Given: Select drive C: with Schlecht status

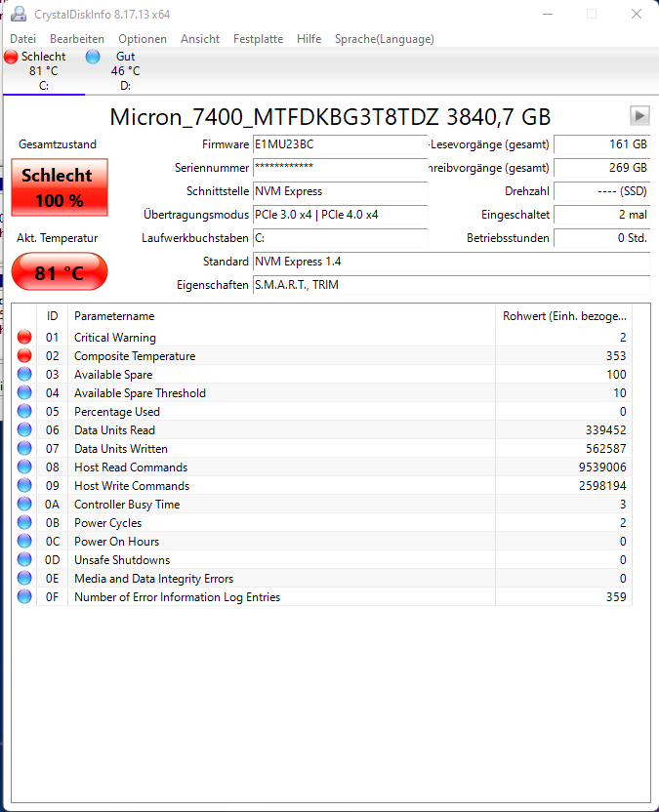Looking at the screenshot, I should [44, 71].
